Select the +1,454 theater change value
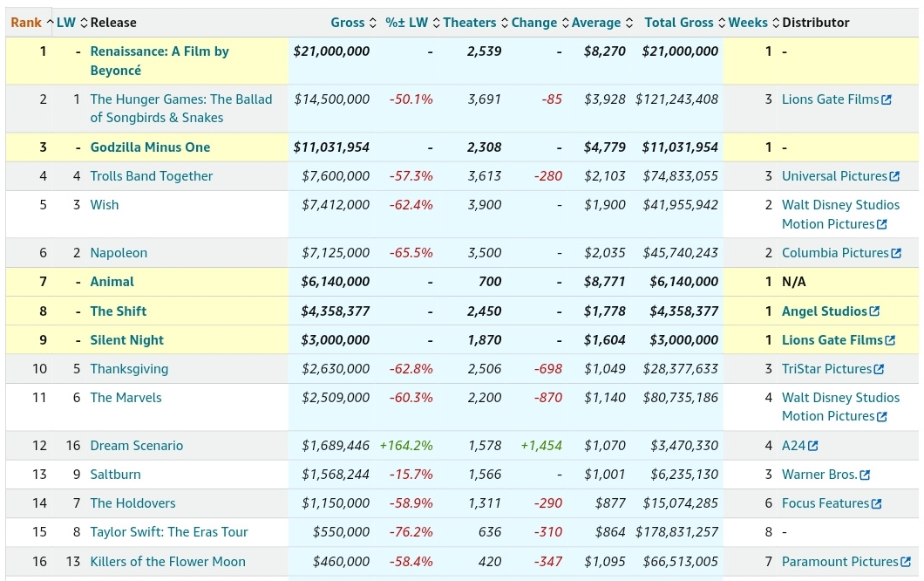 (x=541, y=446)
